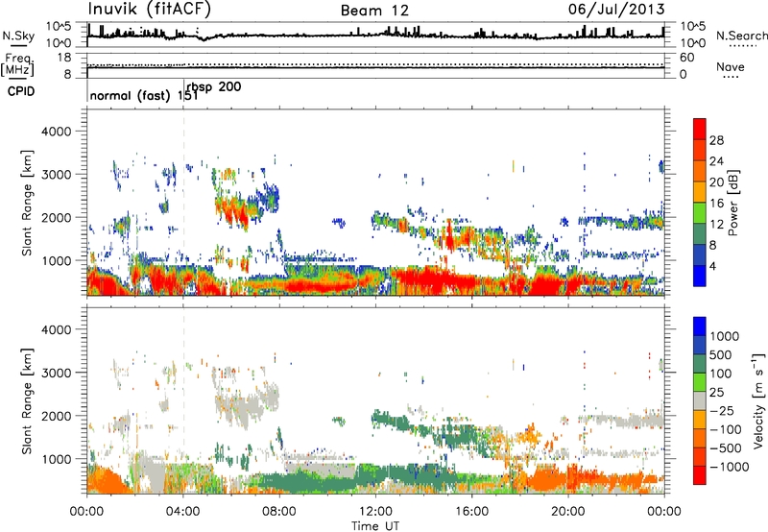768x532 pixels.
Task: Click the '60' Nave axis tick
Action: pos(687,58)
